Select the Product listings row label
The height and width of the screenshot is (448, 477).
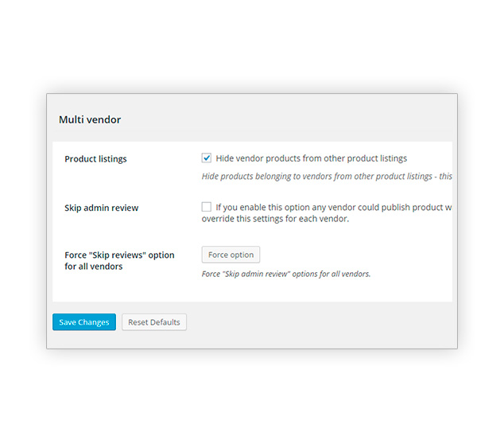tap(95, 159)
